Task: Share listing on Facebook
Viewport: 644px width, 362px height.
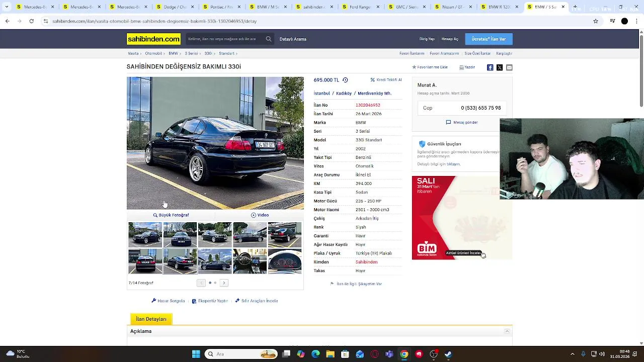Action: (490, 67)
